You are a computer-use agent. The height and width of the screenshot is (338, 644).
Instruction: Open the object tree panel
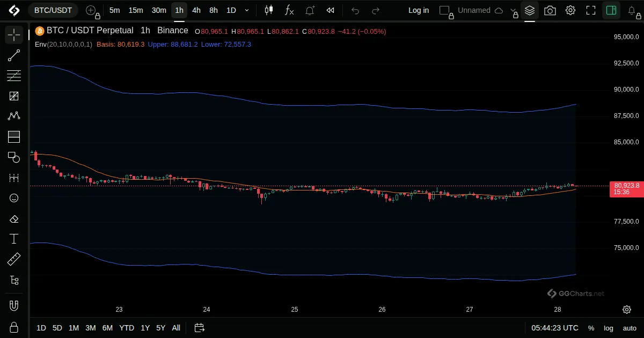(x=14, y=280)
